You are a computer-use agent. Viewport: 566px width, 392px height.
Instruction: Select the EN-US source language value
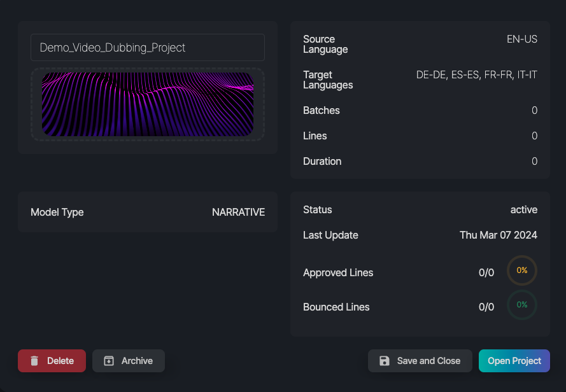click(521, 39)
